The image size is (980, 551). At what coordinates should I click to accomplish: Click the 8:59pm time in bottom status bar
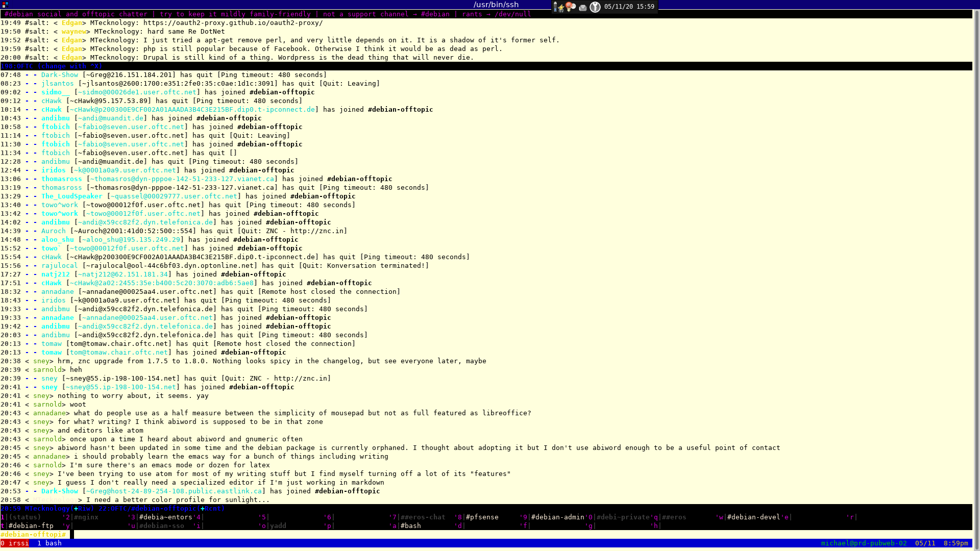955,543
